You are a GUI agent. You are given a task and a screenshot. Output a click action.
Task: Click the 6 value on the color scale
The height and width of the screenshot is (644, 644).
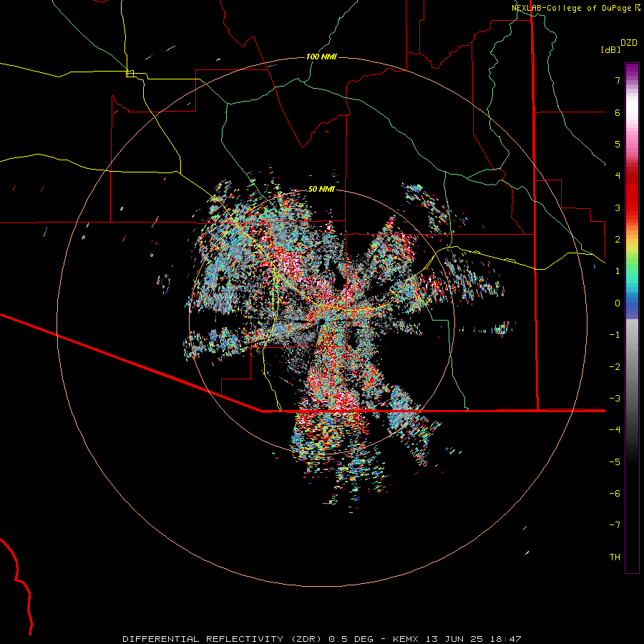tap(618, 112)
